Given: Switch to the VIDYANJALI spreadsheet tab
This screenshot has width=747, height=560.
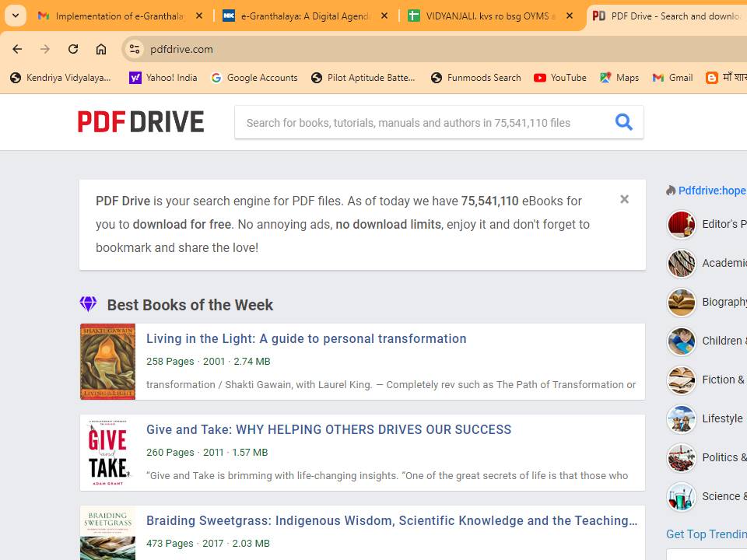Looking at the screenshot, I should click(481, 16).
